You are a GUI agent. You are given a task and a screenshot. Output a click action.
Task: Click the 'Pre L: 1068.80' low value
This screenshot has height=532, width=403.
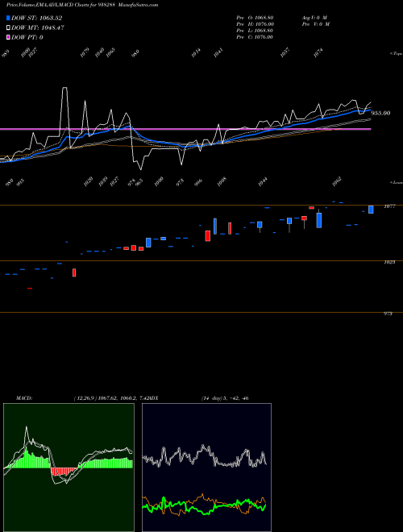(x=255, y=31)
